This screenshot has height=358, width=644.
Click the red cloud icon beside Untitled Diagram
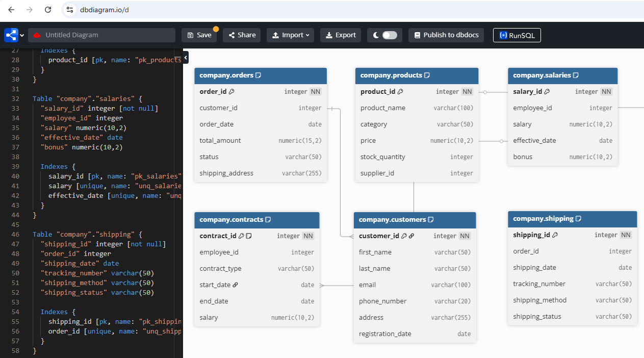click(x=37, y=35)
